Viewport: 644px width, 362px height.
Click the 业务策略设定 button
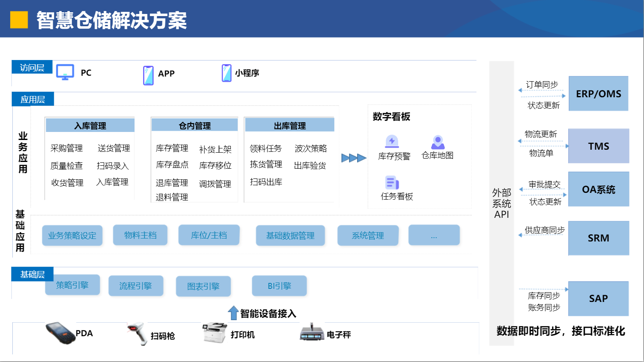[x=72, y=236]
